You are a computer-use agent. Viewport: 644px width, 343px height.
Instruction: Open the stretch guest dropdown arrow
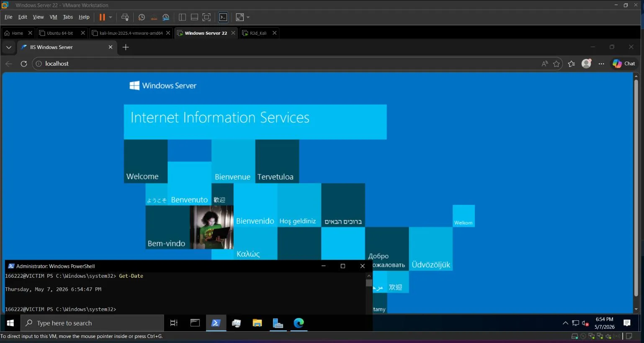pos(248,17)
